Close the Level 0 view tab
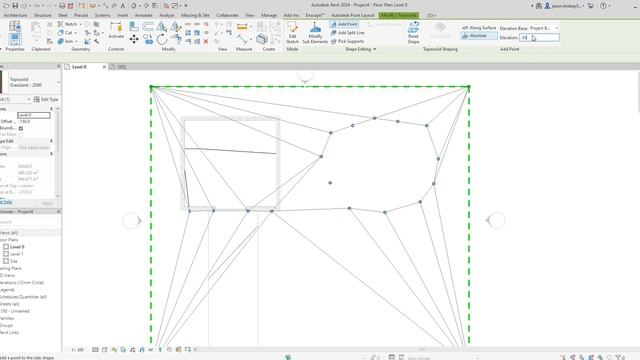This screenshot has height=360, width=640. 104,67
